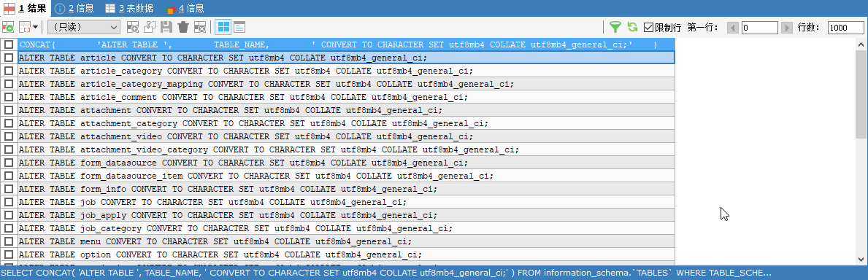The image size is (868, 280).
Task: Check the box for the job_apply row
Action: click(9, 215)
